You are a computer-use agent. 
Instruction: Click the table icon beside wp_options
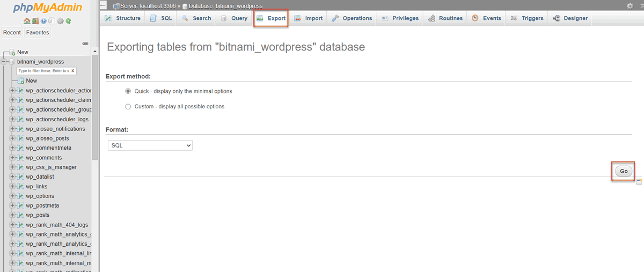tap(21, 196)
